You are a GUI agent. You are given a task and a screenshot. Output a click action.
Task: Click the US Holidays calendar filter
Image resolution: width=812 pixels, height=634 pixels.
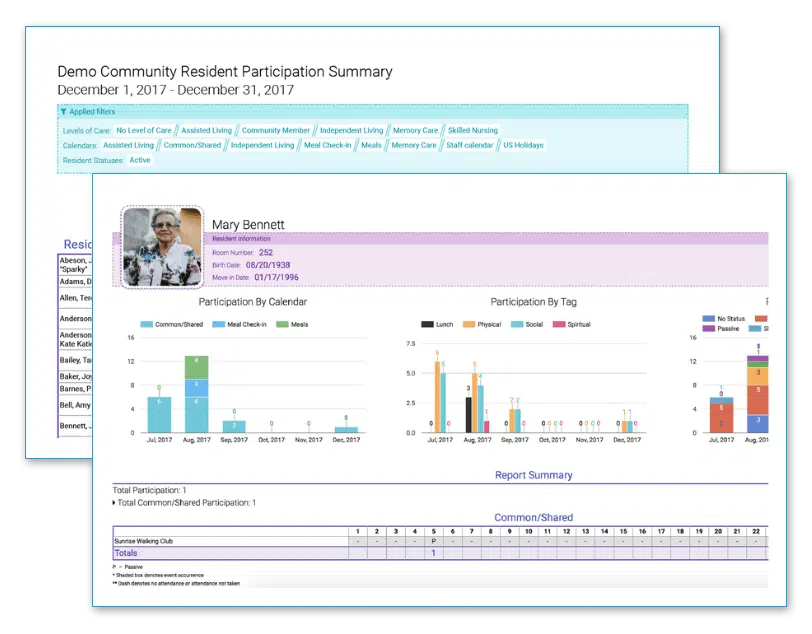click(523, 145)
